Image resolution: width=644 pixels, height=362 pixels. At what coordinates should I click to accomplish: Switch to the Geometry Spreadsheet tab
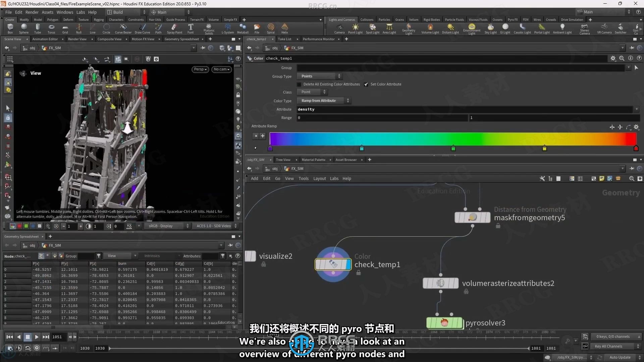(x=182, y=39)
